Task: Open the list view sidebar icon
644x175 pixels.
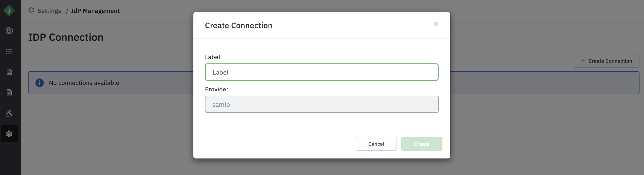Action: click(9, 51)
